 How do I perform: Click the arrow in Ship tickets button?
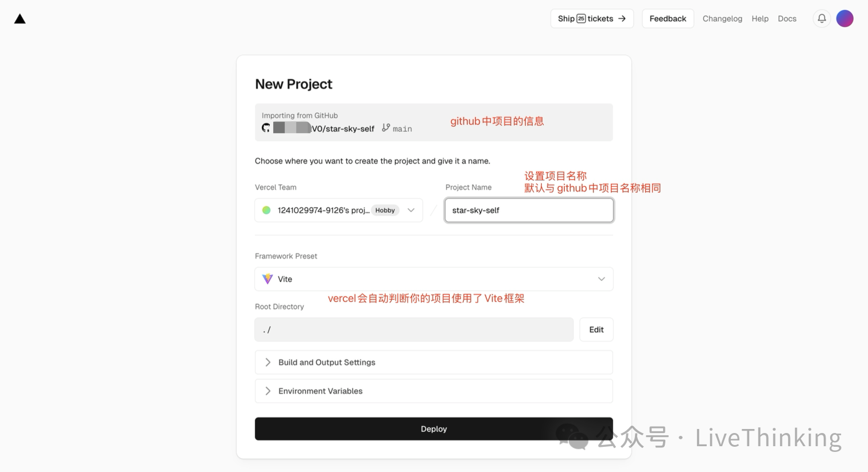click(x=622, y=18)
